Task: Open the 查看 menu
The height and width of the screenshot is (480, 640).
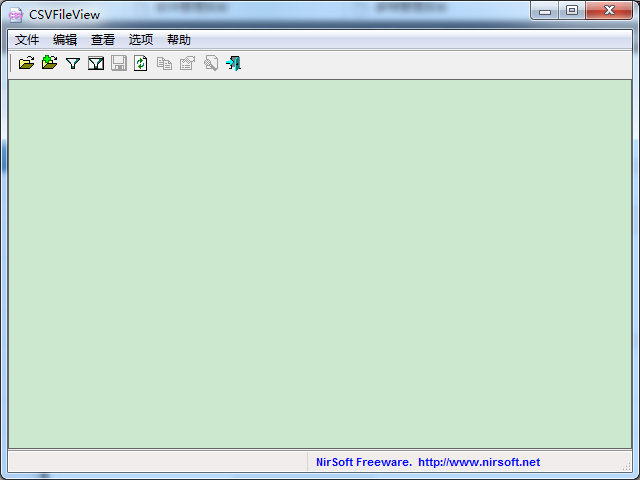Action: point(103,40)
